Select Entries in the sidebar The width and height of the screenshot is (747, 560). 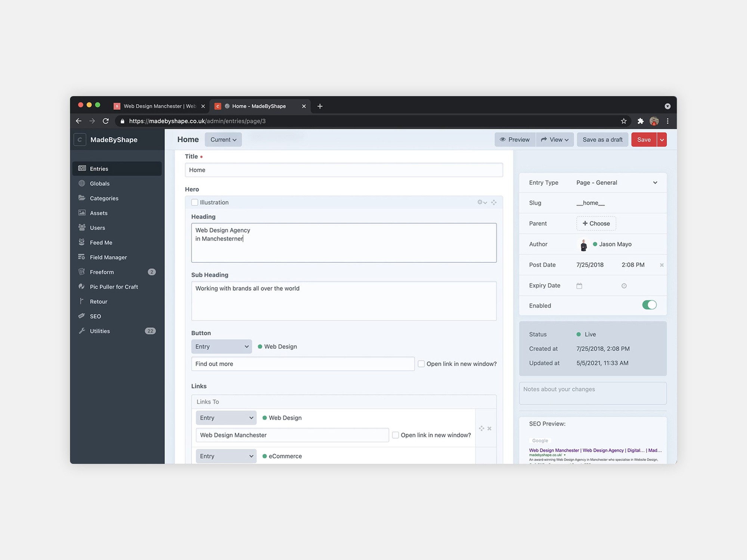(99, 168)
